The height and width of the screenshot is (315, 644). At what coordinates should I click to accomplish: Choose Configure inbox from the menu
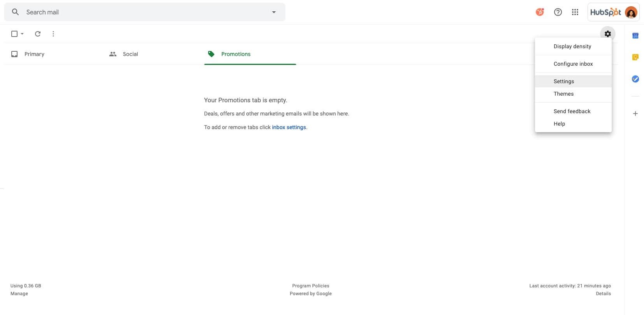click(x=573, y=64)
